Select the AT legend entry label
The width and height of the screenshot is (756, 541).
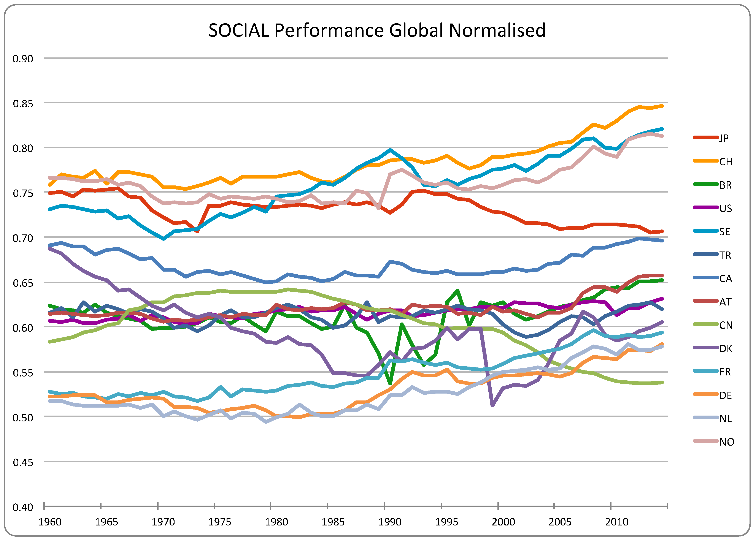click(x=725, y=302)
